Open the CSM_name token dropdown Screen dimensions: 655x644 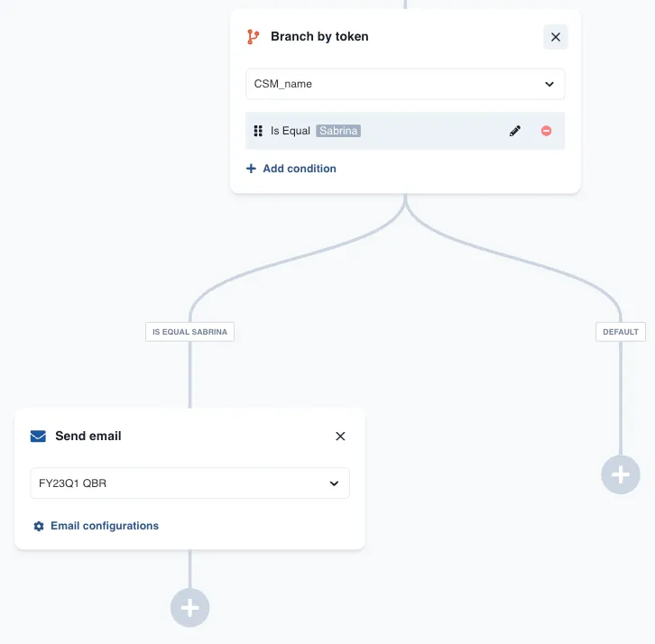pyautogui.click(x=397, y=84)
